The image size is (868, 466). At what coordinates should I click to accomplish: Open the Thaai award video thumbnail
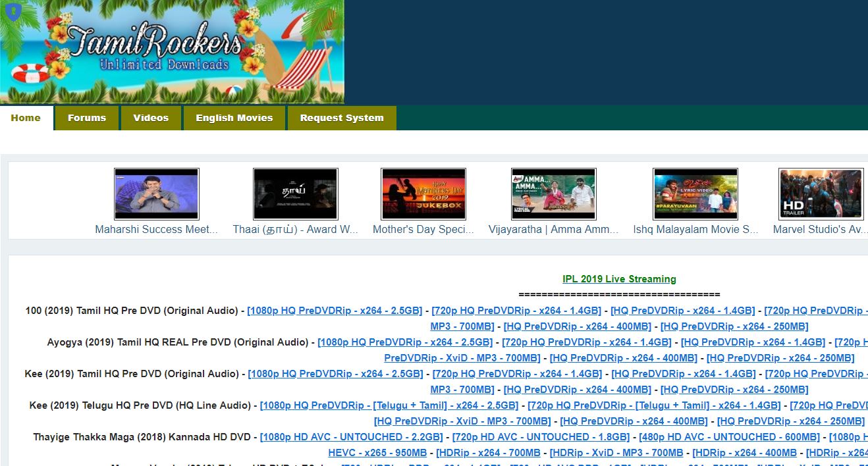click(x=295, y=194)
